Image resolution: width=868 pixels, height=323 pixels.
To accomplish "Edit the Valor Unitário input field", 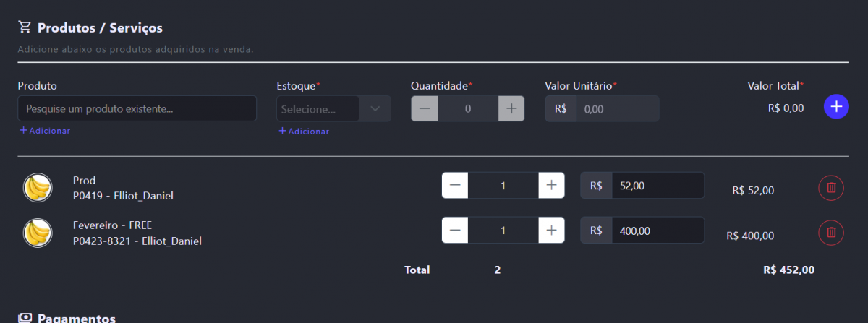I will click(x=617, y=109).
